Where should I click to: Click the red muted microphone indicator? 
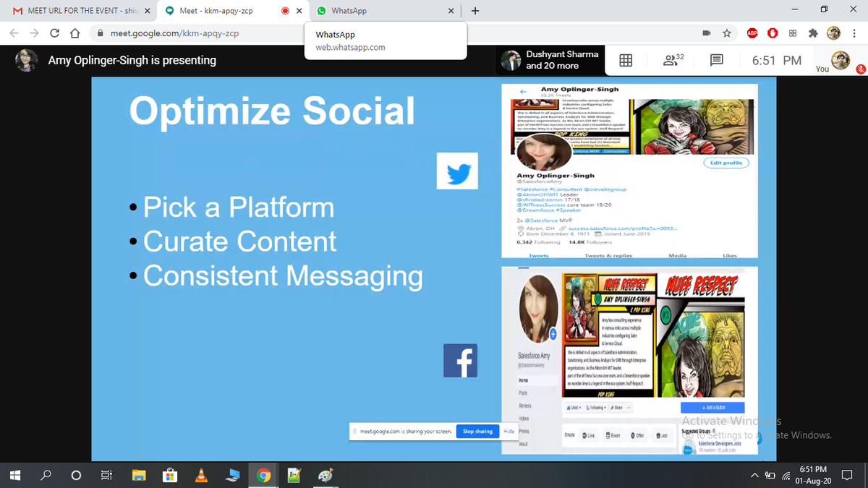(861, 70)
